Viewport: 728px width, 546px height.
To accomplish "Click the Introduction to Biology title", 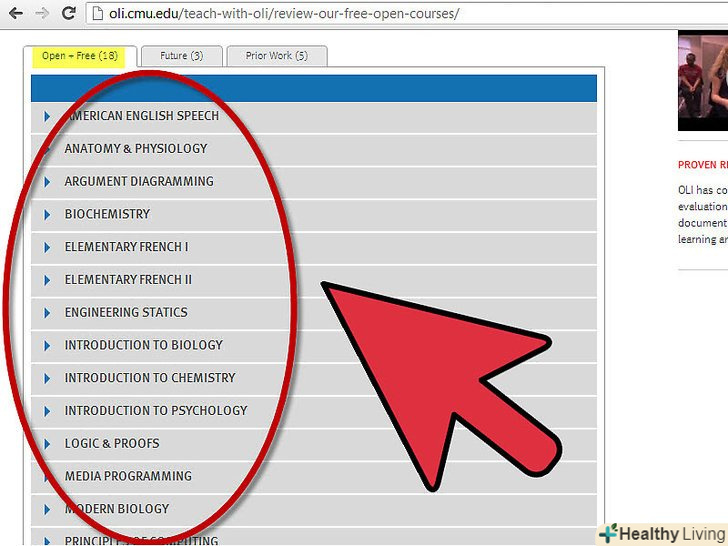I will click(x=143, y=345).
